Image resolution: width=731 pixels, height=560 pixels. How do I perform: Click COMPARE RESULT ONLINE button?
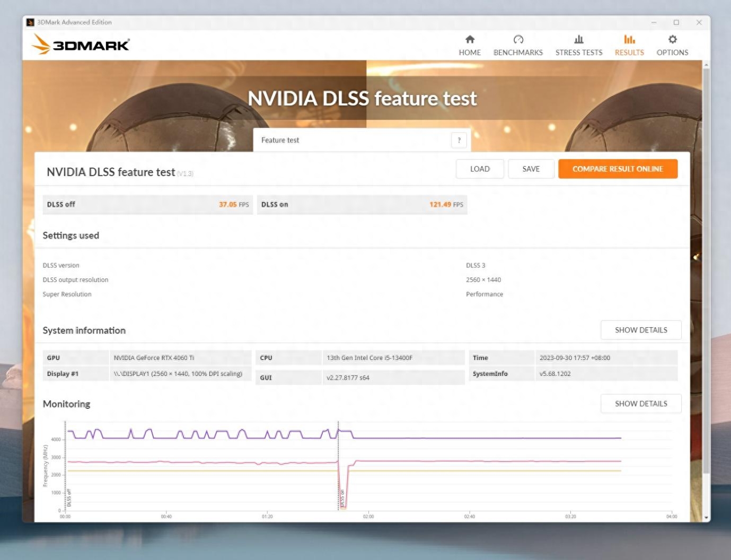(x=618, y=169)
